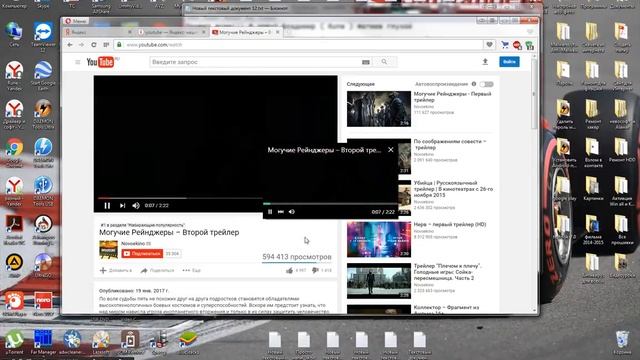Switch to the Яндекс browser tab

[98, 32]
